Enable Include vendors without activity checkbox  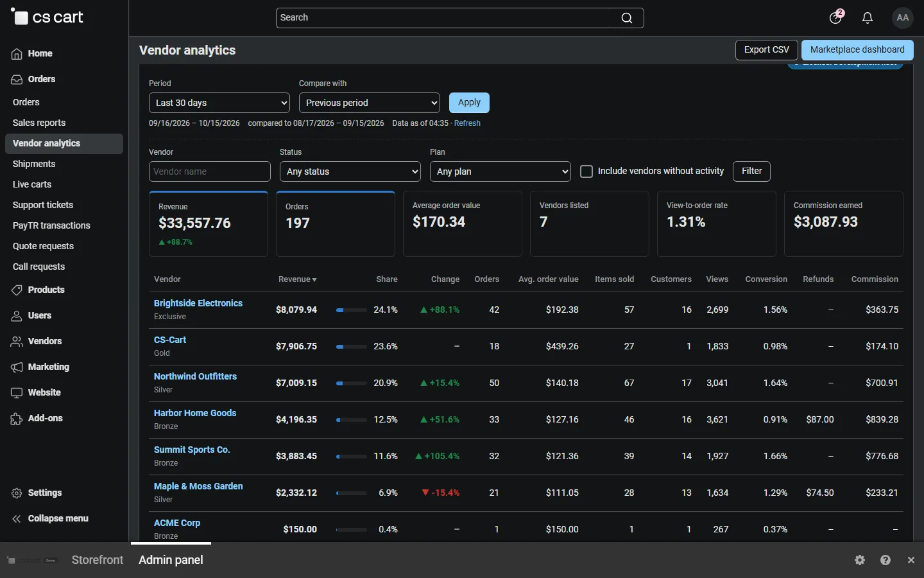(x=586, y=171)
